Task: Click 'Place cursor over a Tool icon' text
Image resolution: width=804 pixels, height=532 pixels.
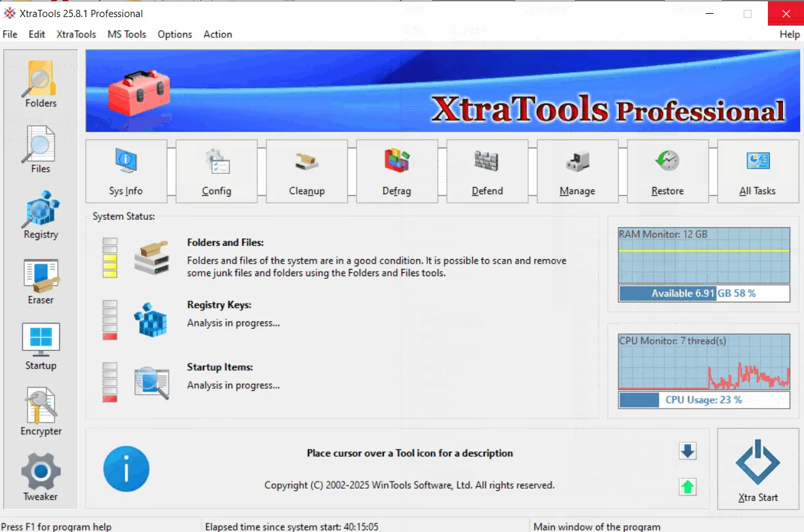Action: tap(410, 453)
